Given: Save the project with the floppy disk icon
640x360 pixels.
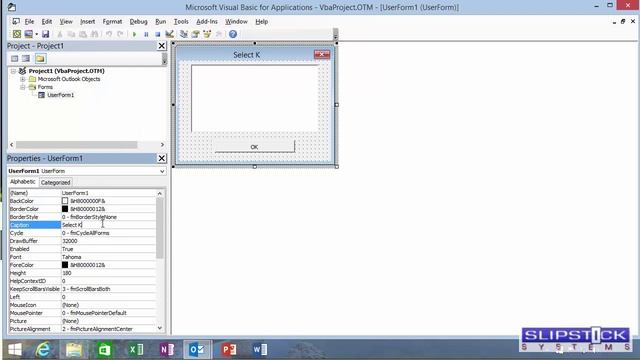Looking at the screenshot, I should 45,34.
